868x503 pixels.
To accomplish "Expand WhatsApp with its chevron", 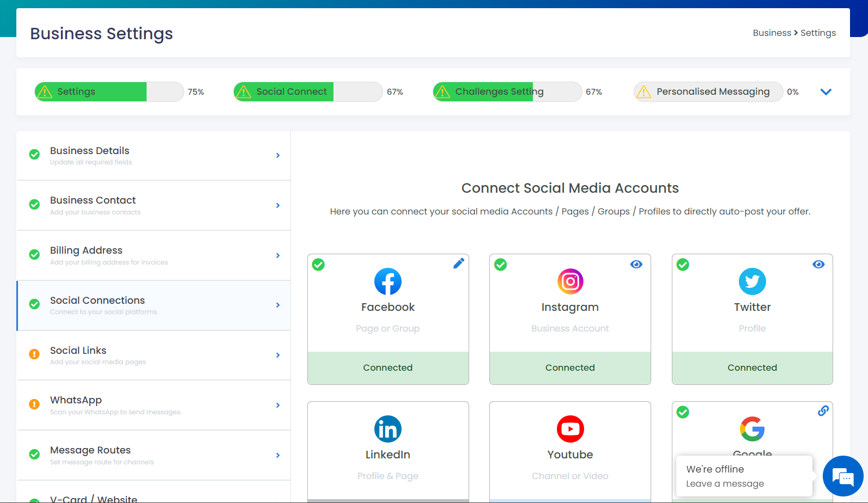I will coord(278,406).
